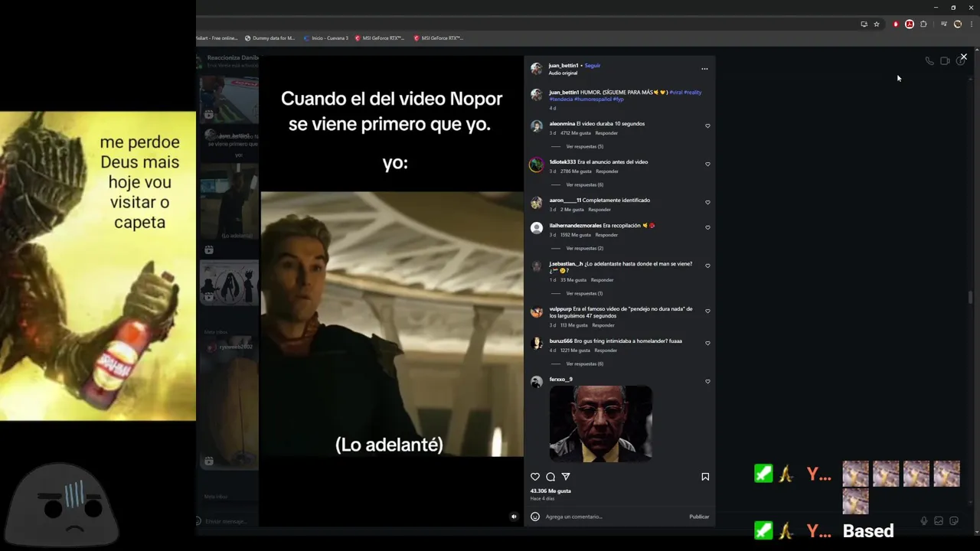Open 'Inicio - Cuevana 3' bookmark

[x=325, y=38]
